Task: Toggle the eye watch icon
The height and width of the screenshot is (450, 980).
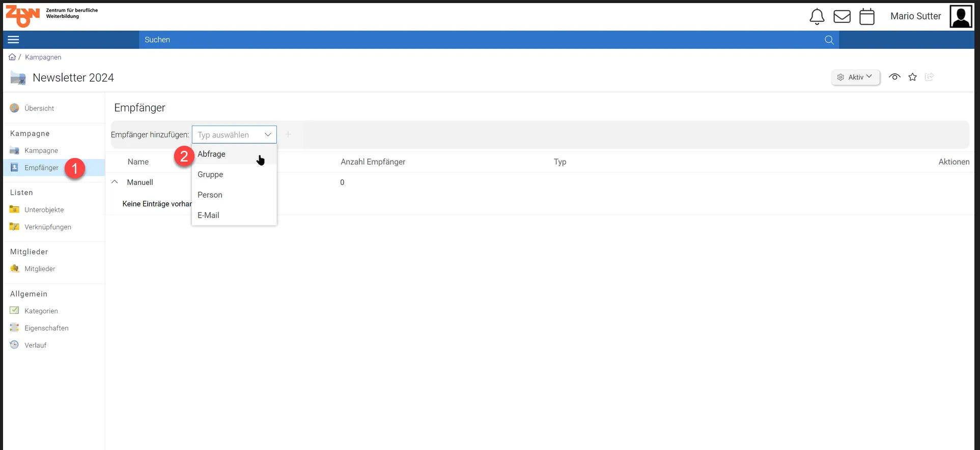Action: point(894,77)
